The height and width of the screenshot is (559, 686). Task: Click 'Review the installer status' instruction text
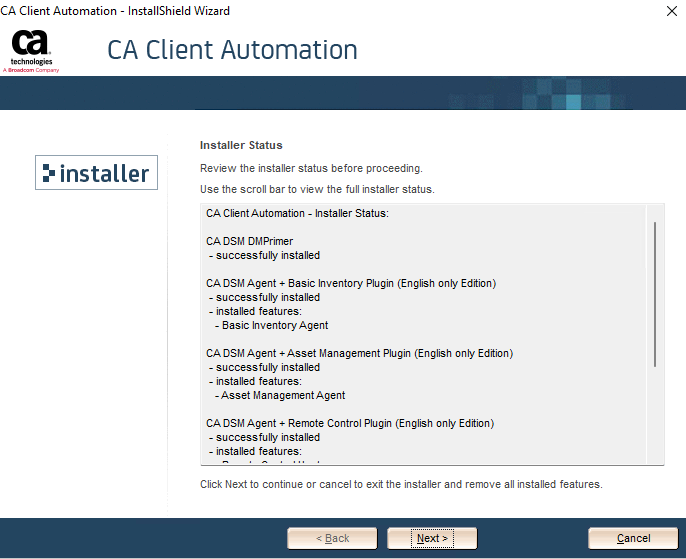(311, 168)
